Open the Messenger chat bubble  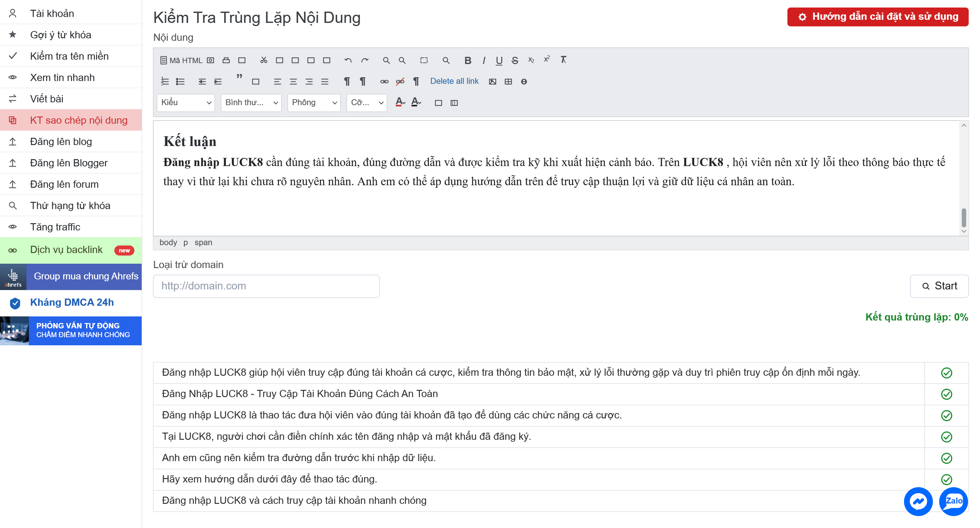point(918,501)
